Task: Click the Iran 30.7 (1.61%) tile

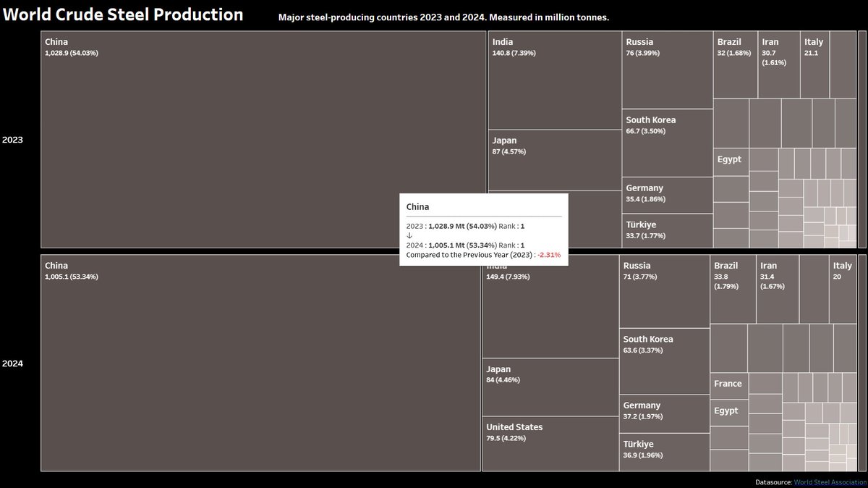Action: tap(779, 65)
